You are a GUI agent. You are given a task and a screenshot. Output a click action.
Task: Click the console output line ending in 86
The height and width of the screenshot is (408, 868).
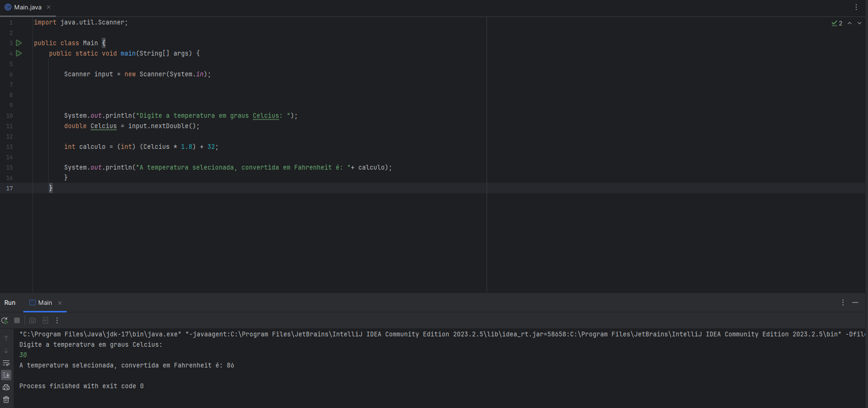click(x=127, y=365)
